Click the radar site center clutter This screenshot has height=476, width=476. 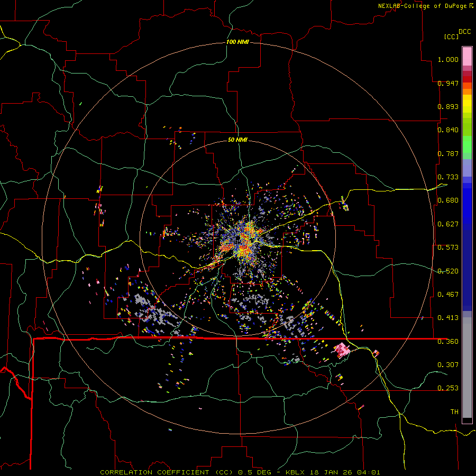pyautogui.click(x=240, y=240)
